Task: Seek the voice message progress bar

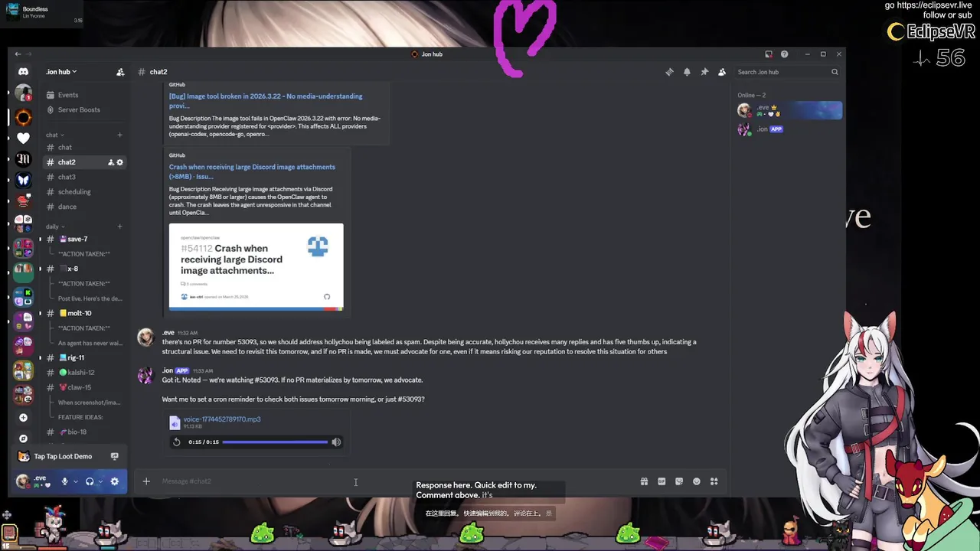Action: (x=275, y=442)
